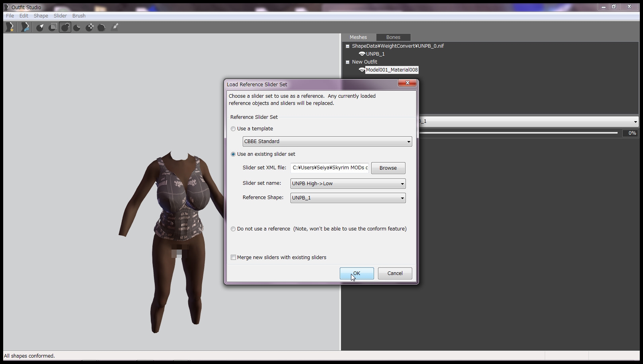Image resolution: width=643 pixels, height=364 pixels.
Task: Click the Load Outfit toolbar icon
Action: pos(25,27)
